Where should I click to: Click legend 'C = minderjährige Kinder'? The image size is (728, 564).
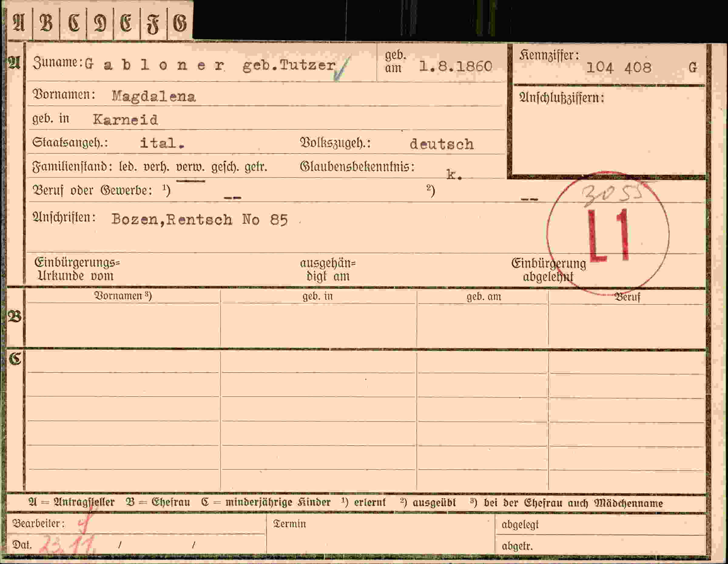click(266, 502)
